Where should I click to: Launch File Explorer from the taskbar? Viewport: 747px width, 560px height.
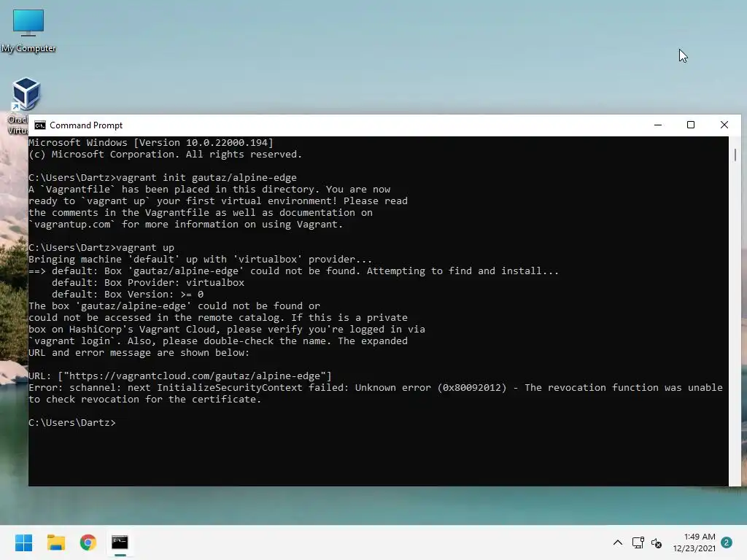point(56,542)
